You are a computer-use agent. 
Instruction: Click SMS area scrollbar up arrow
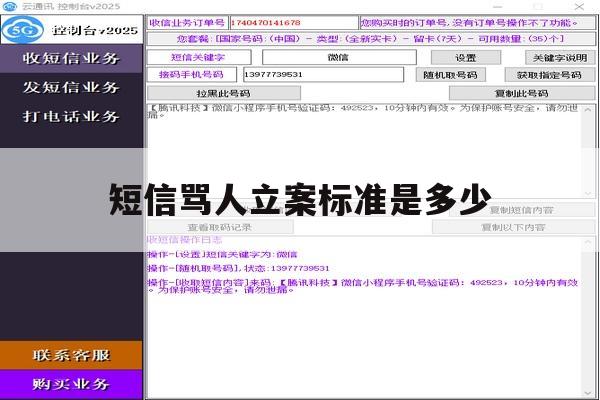(x=588, y=110)
